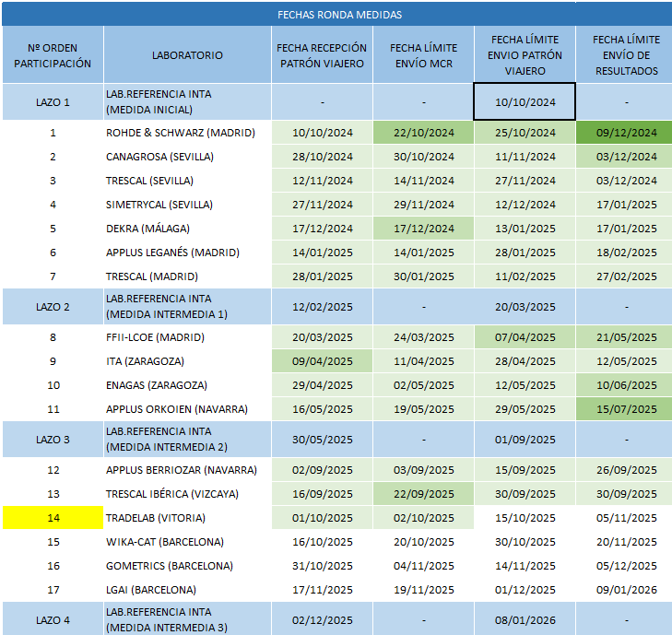
Task: Select the yellow highlighted cell number 14
Action: 53,518
